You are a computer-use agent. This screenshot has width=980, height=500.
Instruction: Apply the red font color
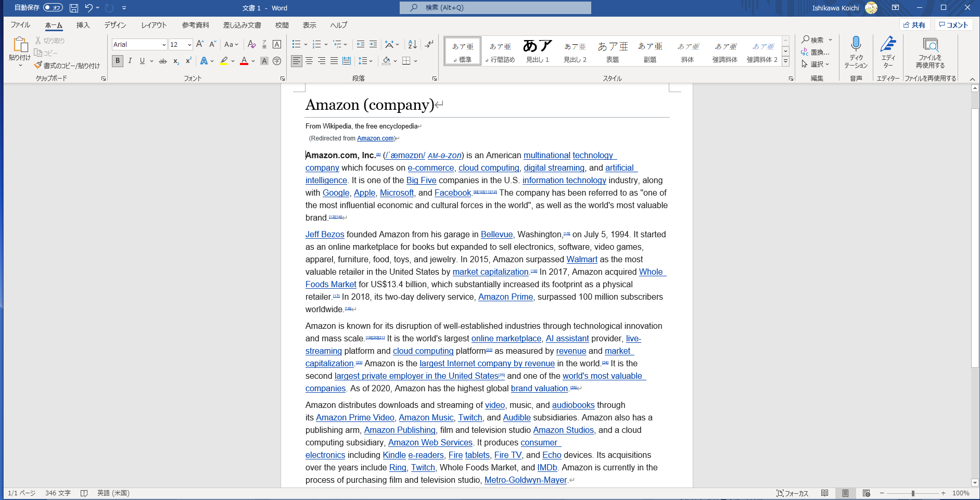pos(244,61)
